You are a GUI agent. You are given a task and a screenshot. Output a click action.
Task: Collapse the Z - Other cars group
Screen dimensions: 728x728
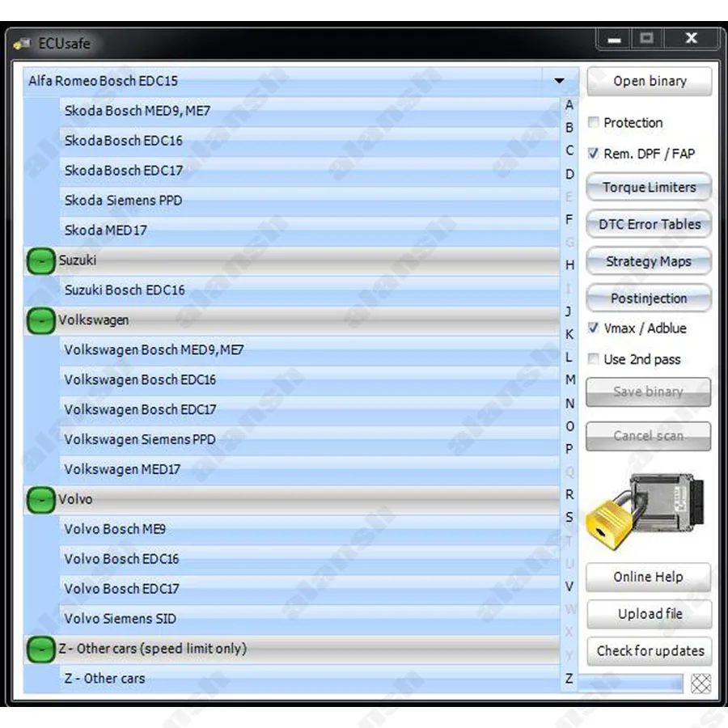pyautogui.click(x=41, y=650)
